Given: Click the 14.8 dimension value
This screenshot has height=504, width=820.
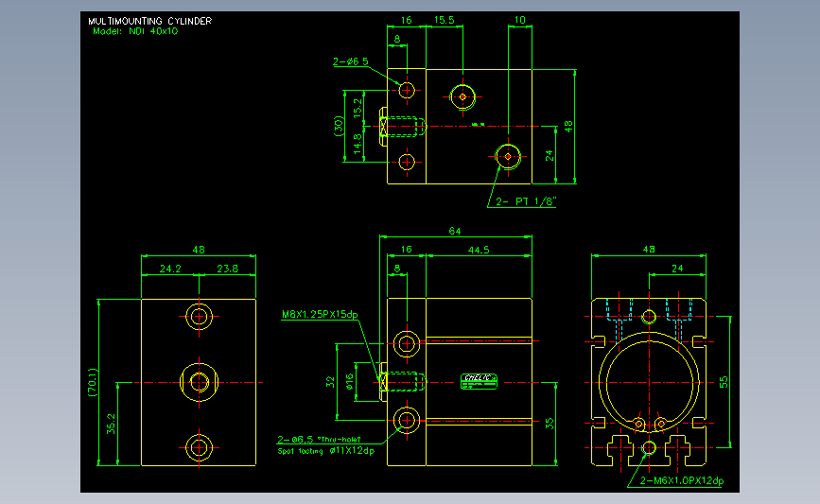Looking at the screenshot, I should pos(358,144).
